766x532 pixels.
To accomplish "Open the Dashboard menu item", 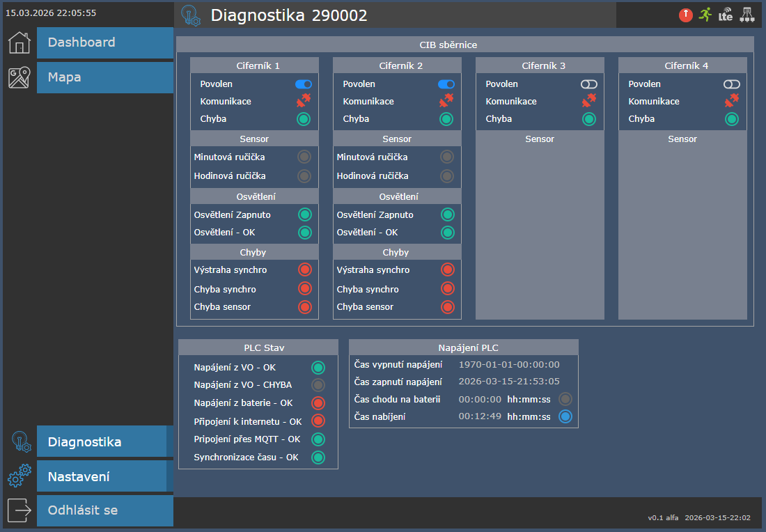I will (104, 42).
